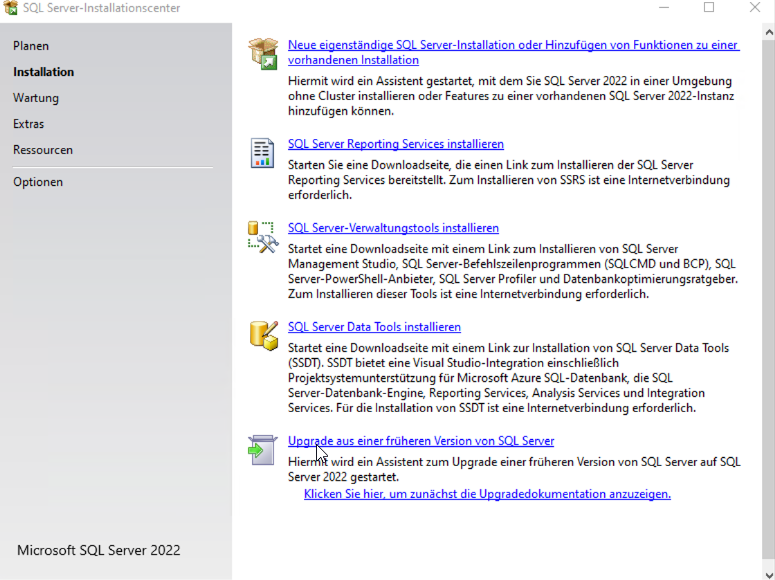
Task: Open the Extras section
Action: click(x=29, y=124)
